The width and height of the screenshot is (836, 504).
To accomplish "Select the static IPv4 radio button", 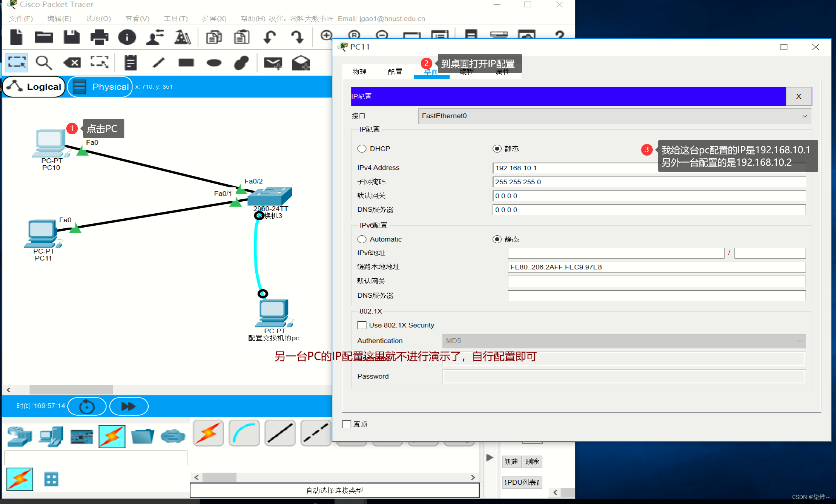I will click(x=497, y=149).
